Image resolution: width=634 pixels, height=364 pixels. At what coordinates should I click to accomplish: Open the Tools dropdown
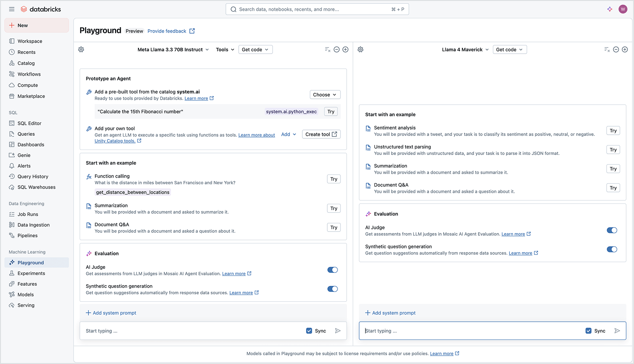coord(225,49)
